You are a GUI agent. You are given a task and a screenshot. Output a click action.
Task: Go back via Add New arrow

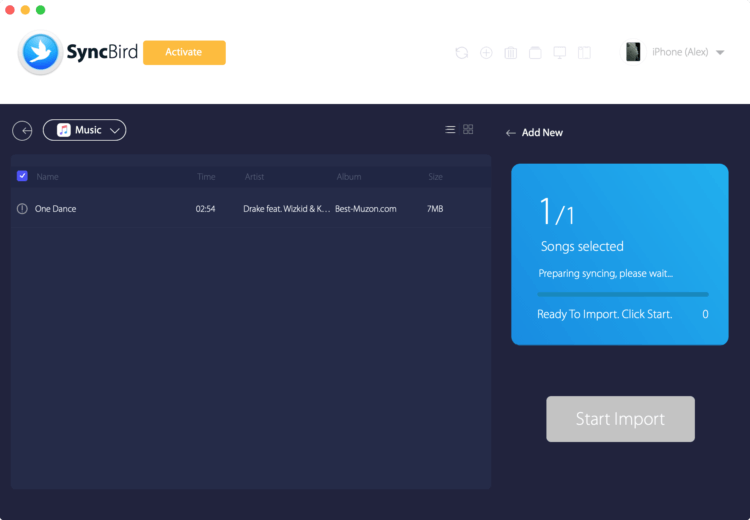point(510,133)
